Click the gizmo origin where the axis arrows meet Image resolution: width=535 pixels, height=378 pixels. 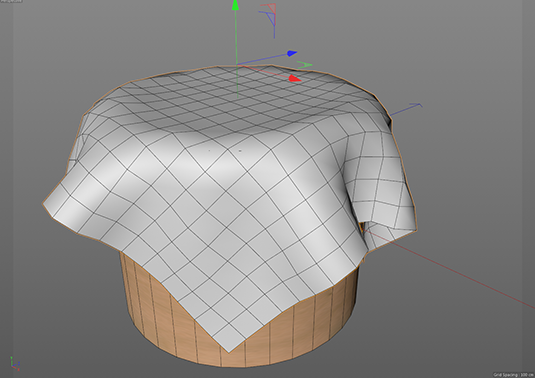(237, 64)
